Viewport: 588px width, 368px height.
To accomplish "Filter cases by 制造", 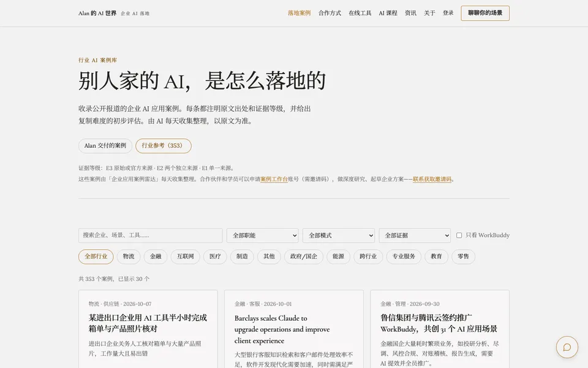I will (243, 256).
